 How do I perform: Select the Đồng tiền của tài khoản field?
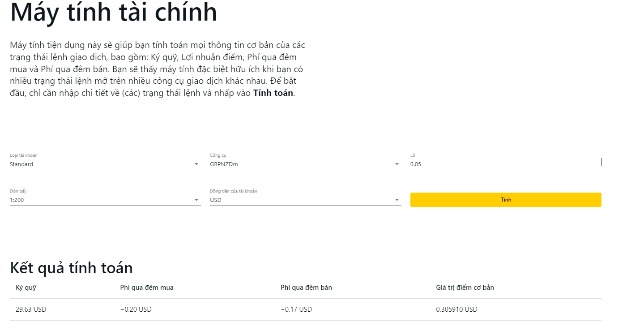click(301, 200)
